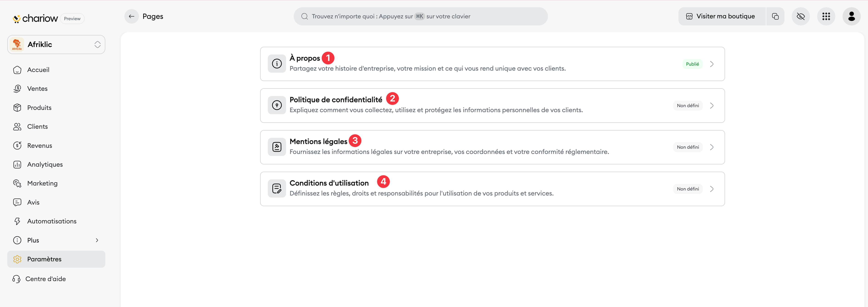Open Politique de confidentialité via chevron
This screenshot has width=868, height=307.
pos(712,106)
